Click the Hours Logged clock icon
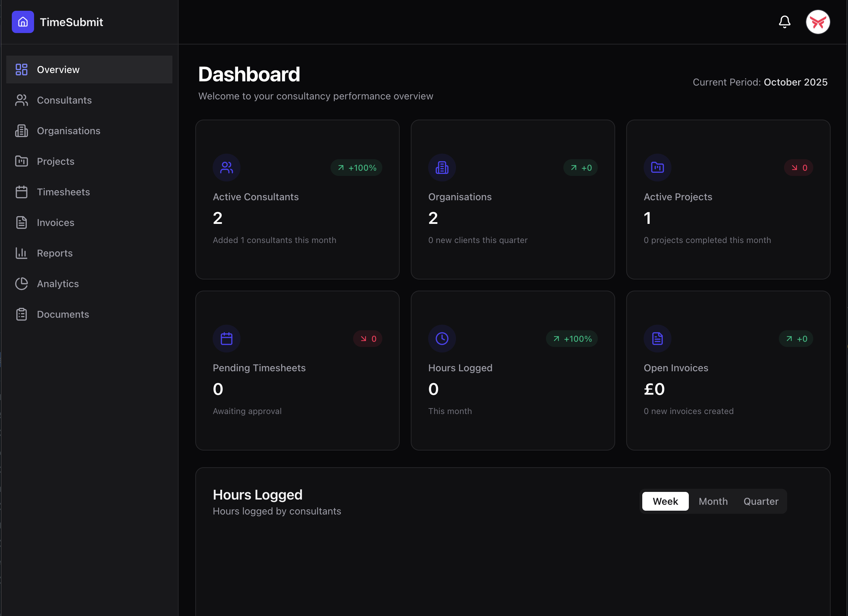The image size is (848, 616). coord(442,339)
